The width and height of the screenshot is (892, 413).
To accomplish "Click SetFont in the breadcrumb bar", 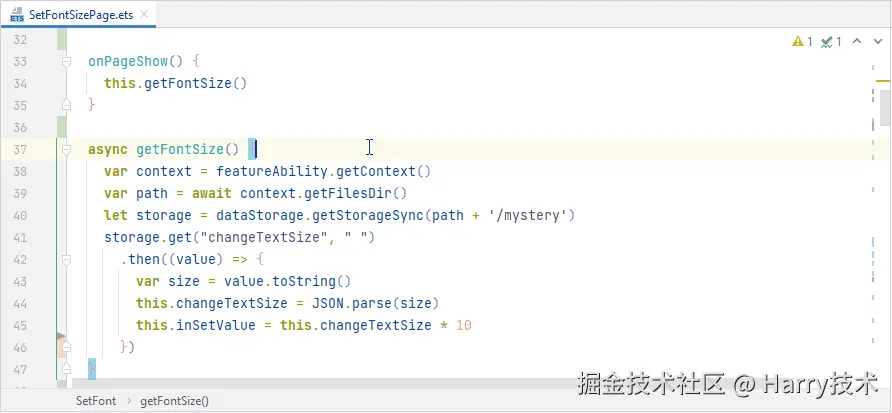I will click(x=96, y=401).
